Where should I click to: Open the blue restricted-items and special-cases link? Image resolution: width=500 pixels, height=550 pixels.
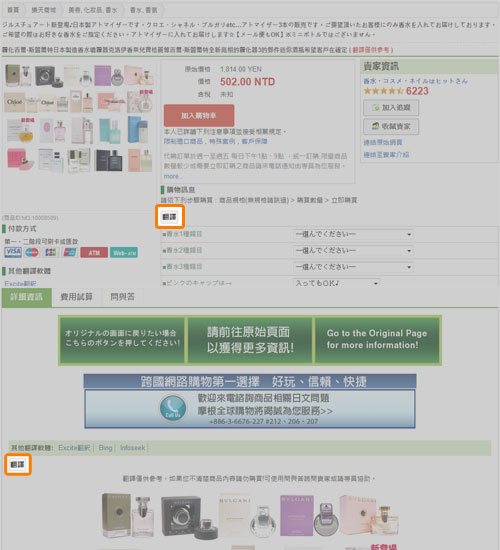coord(215,141)
